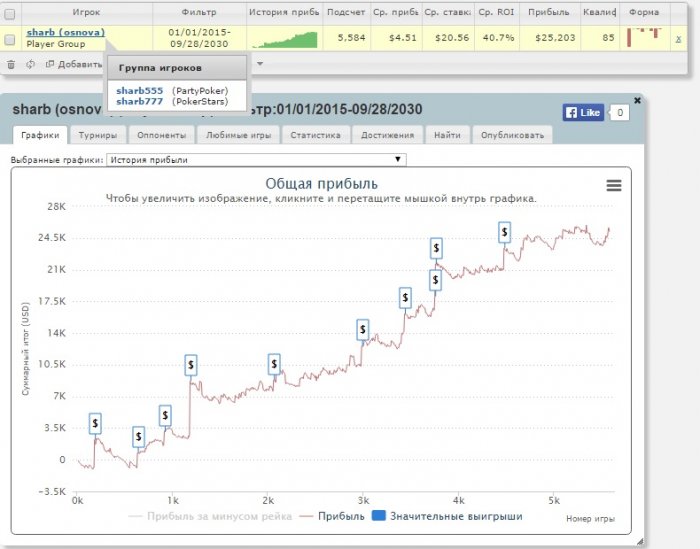Open the chart hamburger menu icon
This screenshot has width=700, height=549.
coord(614,185)
